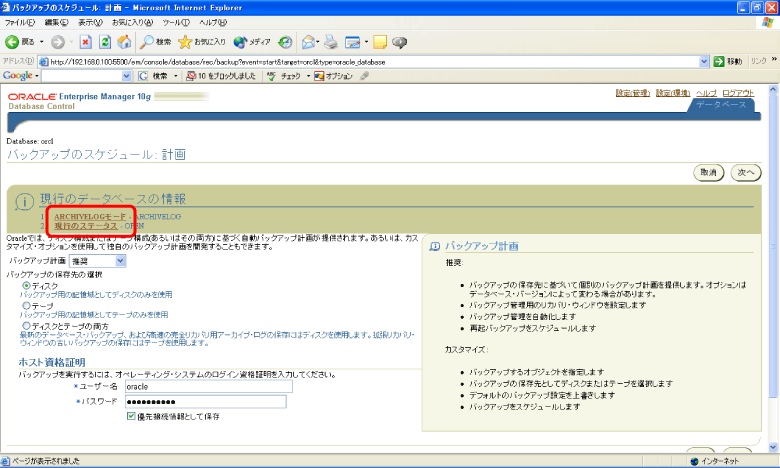
Task: Open the Google toolbar Options (オプション) button
Action: click(333, 76)
